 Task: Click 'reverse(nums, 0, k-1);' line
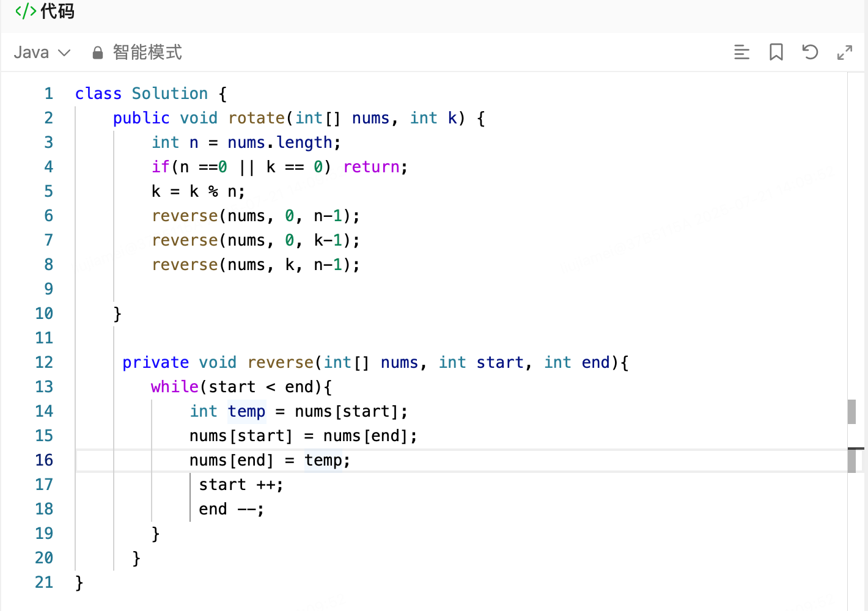[256, 240]
